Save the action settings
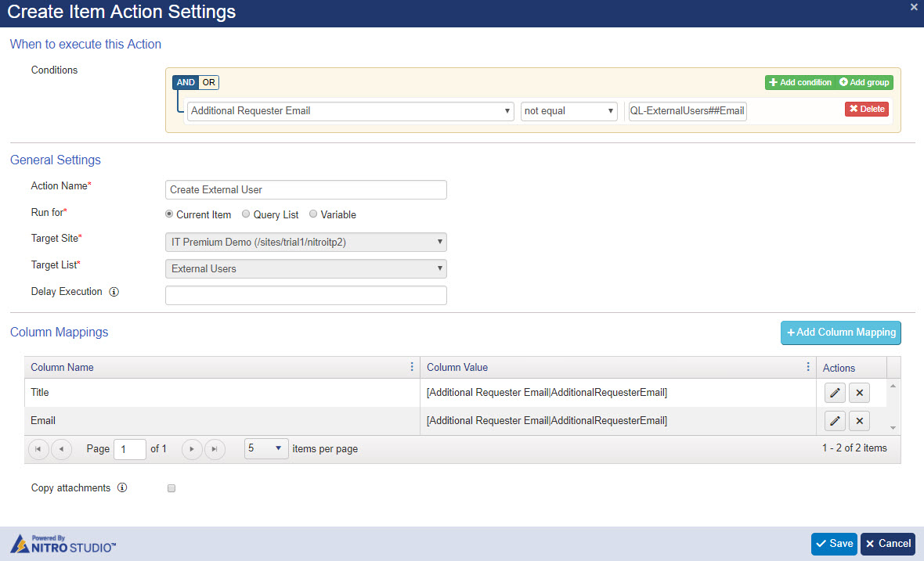This screenshot has height=561, width=924. pos(834,544)
